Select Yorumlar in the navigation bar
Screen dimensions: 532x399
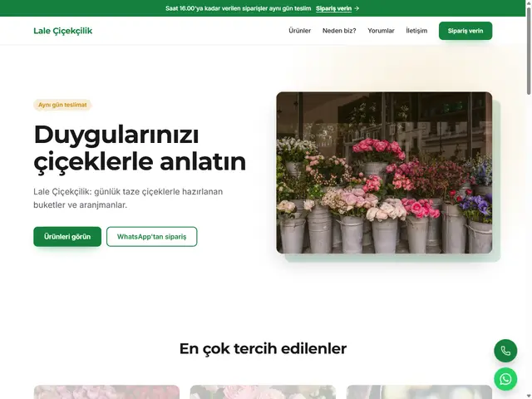pos(381,31)
